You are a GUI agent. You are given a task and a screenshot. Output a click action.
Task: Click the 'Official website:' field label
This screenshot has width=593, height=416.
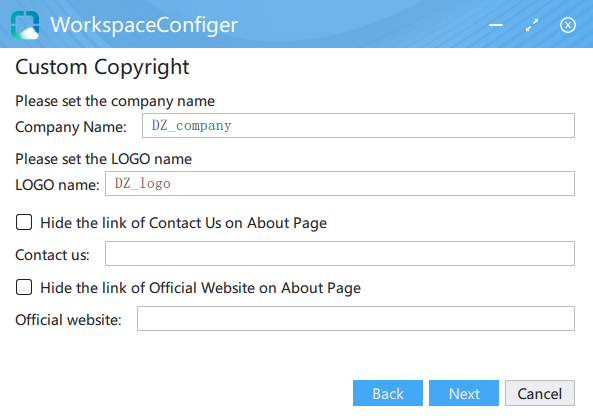coord(68,320)
